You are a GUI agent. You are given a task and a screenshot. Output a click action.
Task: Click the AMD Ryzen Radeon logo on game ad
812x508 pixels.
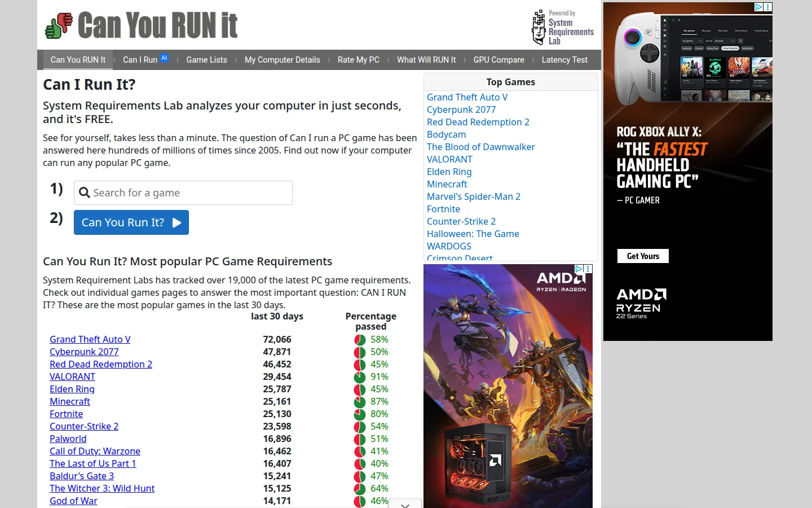(561, 282)
